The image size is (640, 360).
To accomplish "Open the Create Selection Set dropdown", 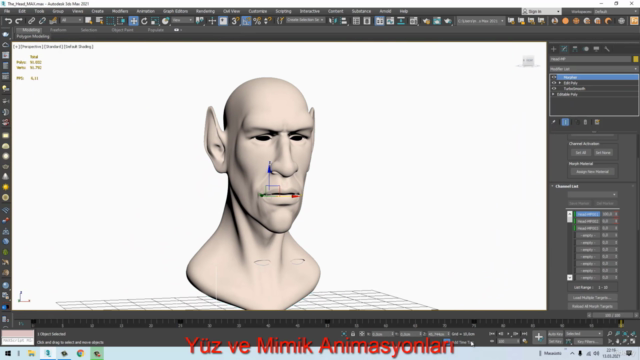I will (x=305, y=20).
